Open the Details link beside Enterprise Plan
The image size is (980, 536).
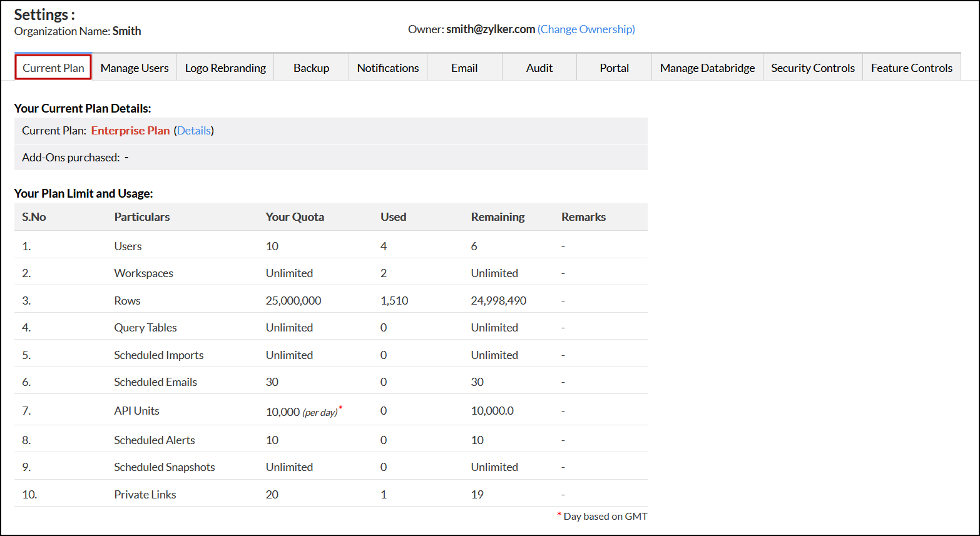[194, 131]
